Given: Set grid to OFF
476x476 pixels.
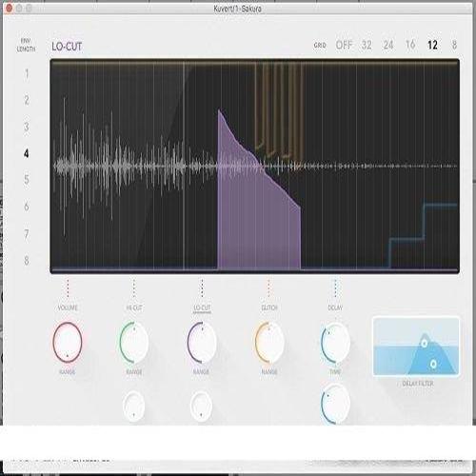Looking at the screenshot, I should [344, 45].
